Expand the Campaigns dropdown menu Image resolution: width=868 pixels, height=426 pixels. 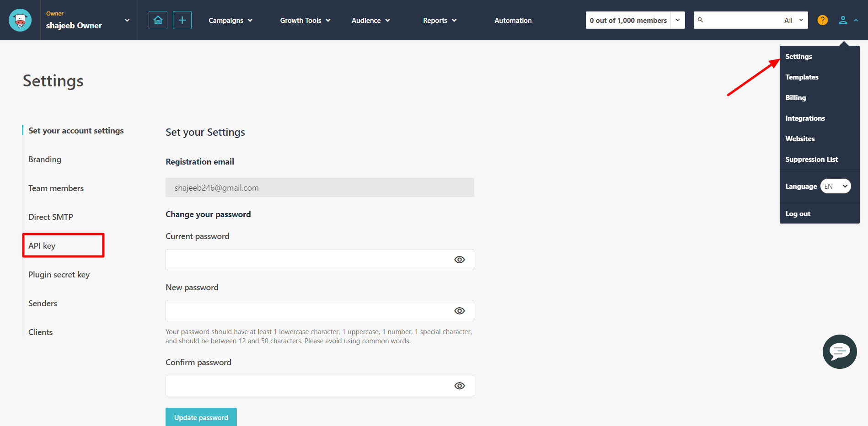coord(230,21)
